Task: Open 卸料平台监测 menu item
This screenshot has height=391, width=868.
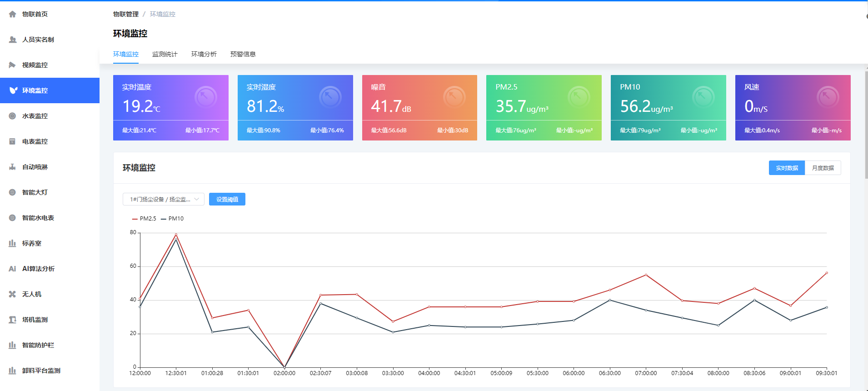Action: click(50, 371)
